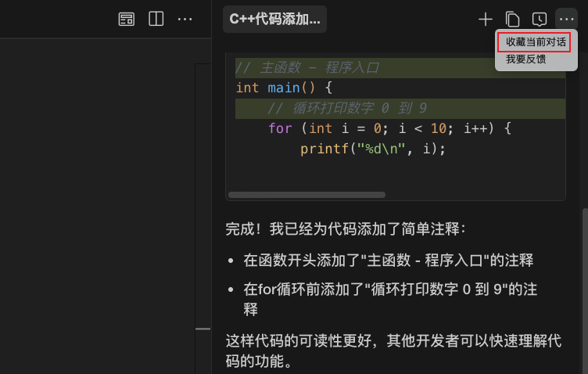Image resolution: width=588 pixels, height=374 pixels.
Task: Click the 循环打印数字 0 到 9 code comment
Action: pyautogui.click(x=347, y=108)
